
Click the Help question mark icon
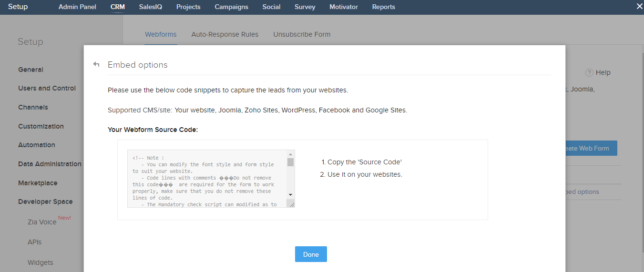pos(589,73)
